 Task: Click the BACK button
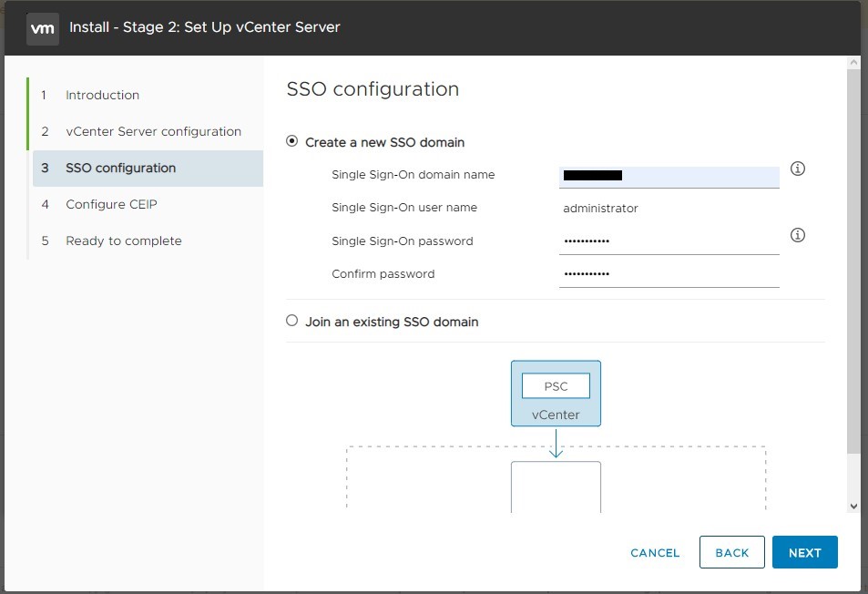tap(731, 552)
